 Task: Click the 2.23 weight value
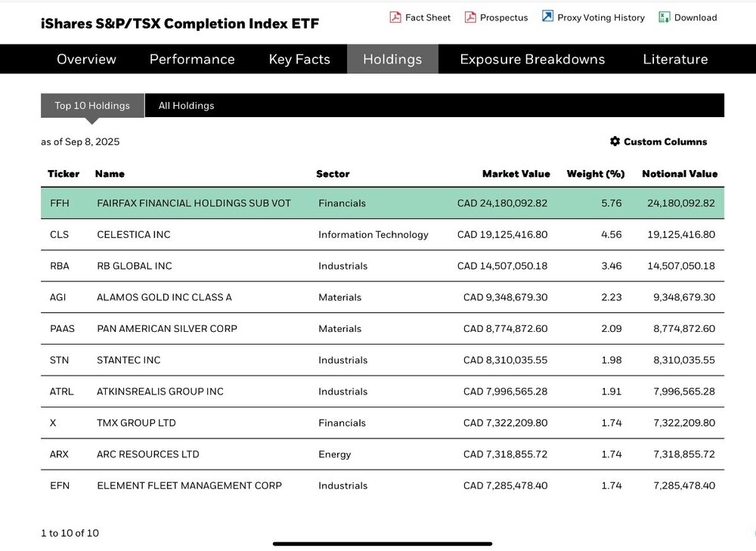(x=612, y=297)
